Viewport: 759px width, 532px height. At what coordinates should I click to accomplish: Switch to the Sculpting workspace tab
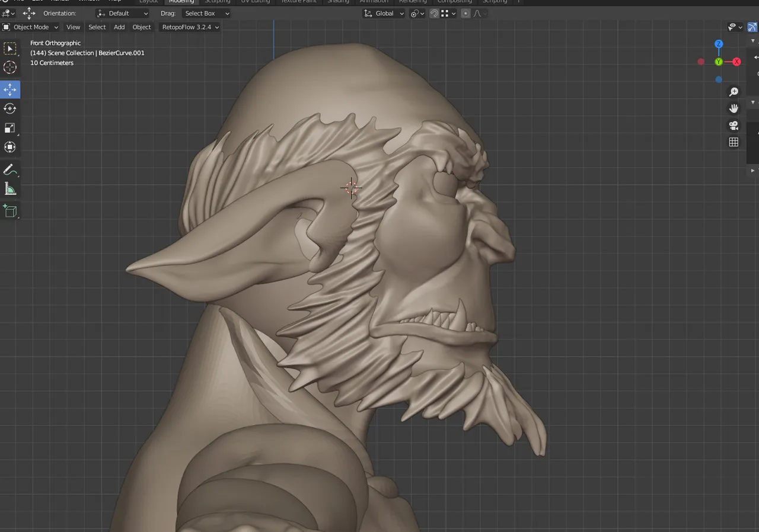pos(218,2)
